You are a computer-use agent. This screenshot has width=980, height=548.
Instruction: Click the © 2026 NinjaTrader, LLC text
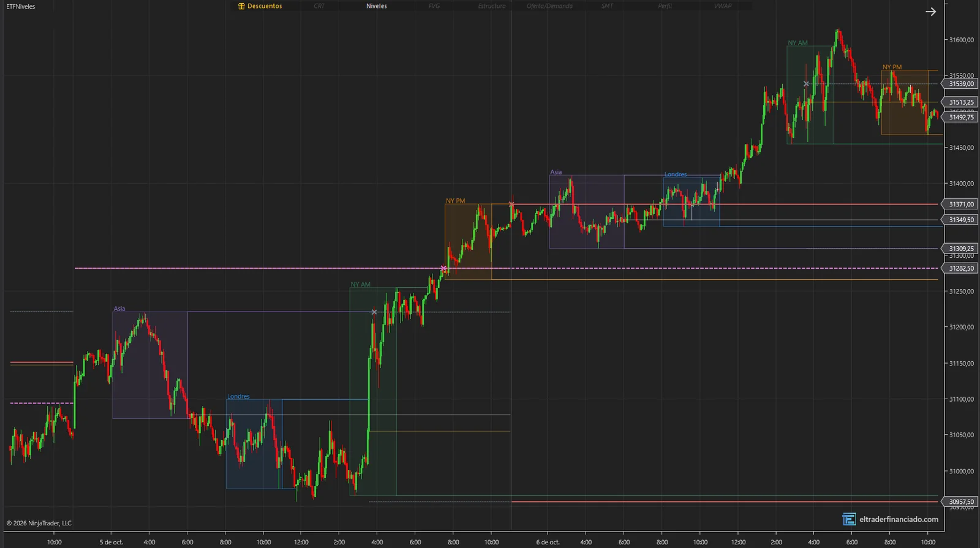coord(39,524)
